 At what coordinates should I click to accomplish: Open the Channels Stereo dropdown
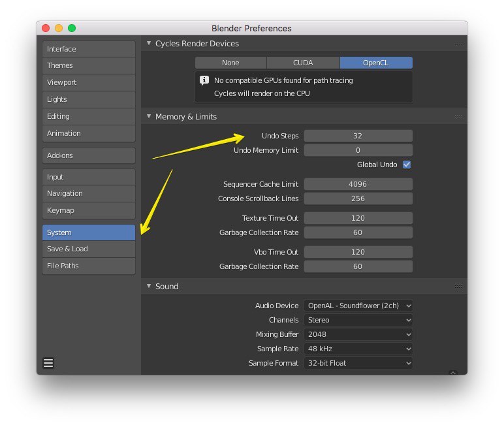[x=358, y=320]
